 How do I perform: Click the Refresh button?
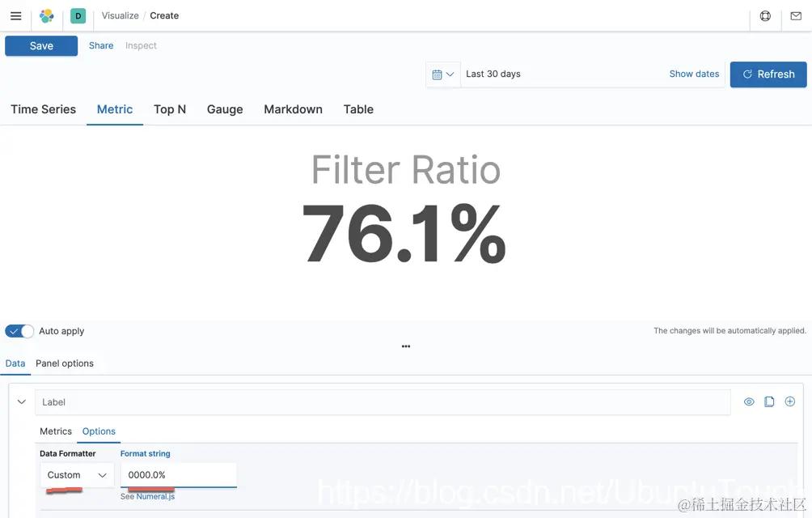point(768,74)
